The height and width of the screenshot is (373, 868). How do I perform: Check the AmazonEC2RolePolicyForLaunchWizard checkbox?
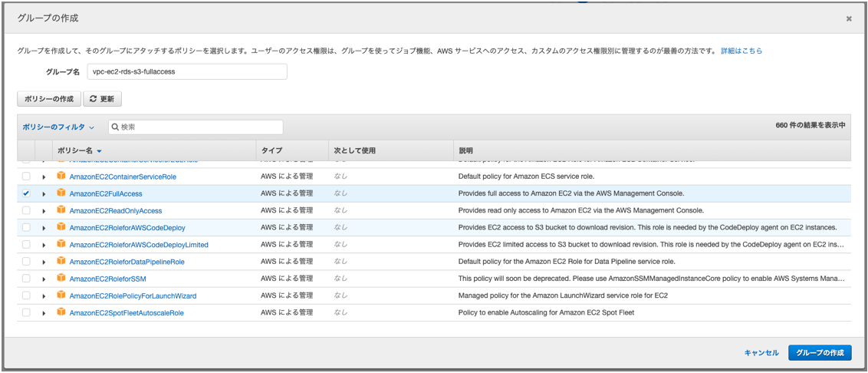pos(26,295)
